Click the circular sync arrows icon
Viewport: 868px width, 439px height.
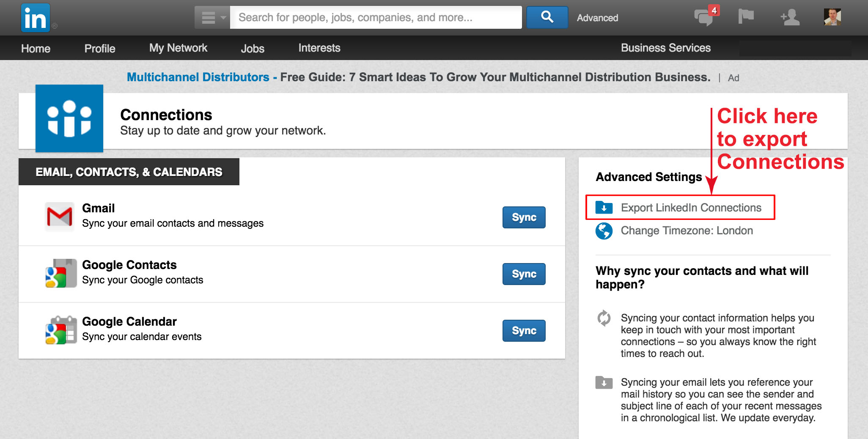(x=604, y=318)
